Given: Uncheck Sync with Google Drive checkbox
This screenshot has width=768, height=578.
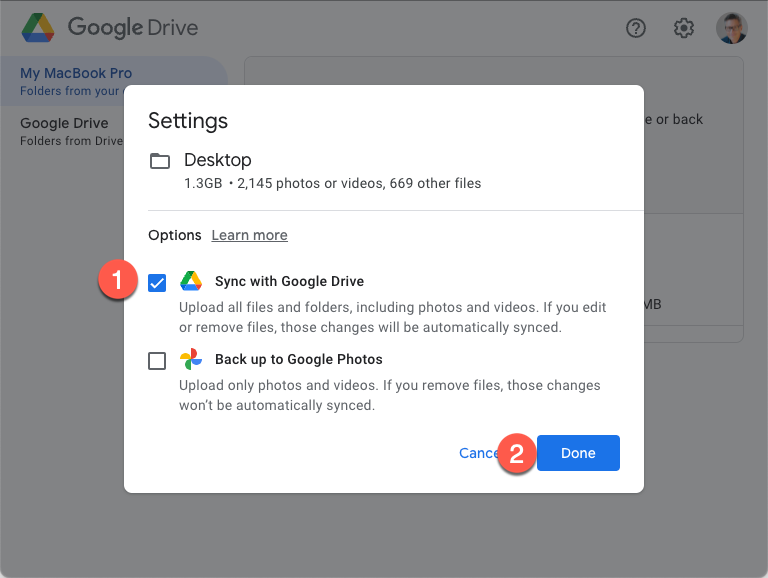Looking at the screenshot, I should click(157, 283).
